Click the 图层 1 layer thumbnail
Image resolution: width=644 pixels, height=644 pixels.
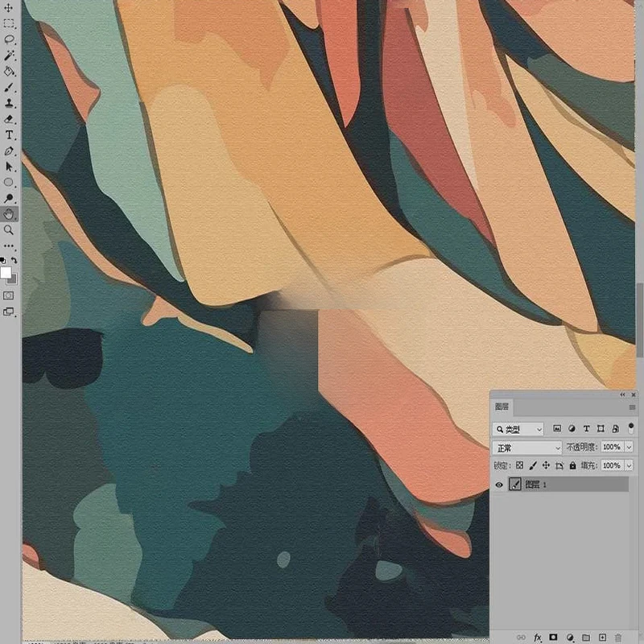pyautogui.click(x=515, y=485)
